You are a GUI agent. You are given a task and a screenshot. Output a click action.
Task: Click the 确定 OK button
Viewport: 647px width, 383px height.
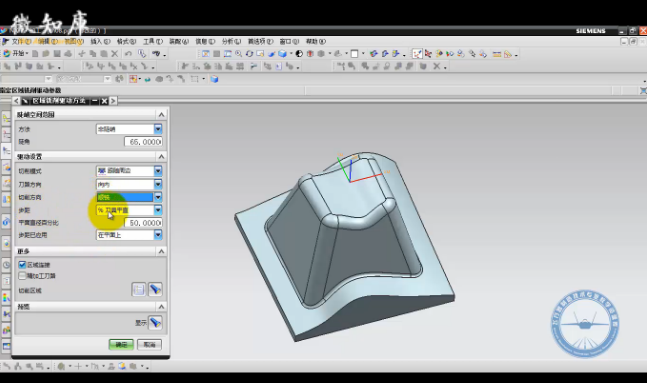(121, 344)
